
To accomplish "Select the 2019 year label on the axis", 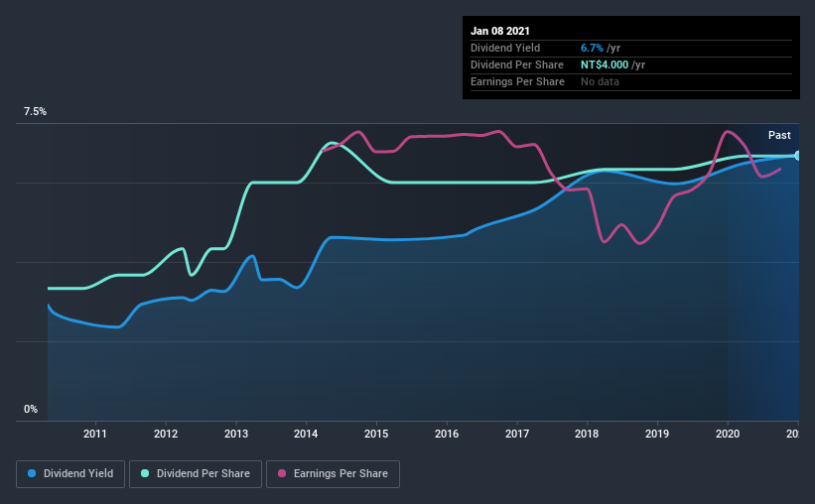I will click(x=657, y=434).
